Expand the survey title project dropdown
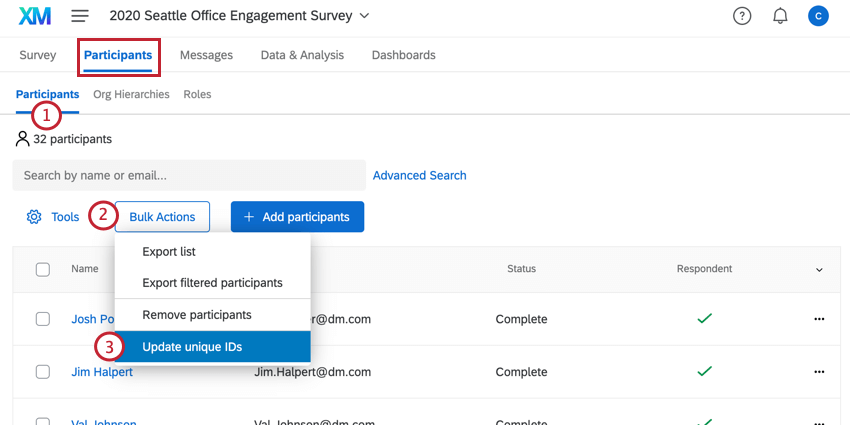This screenshot has width=850, height=425. point(364,16)
